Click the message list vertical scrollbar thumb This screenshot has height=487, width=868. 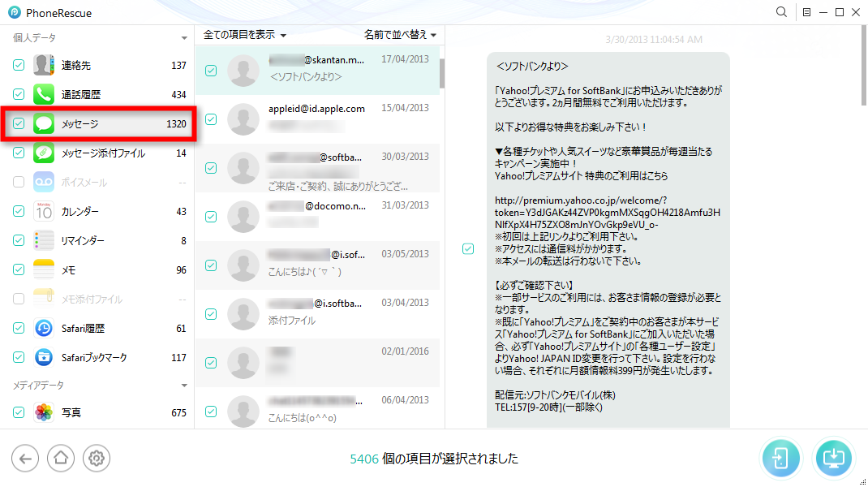click(442, 73)
